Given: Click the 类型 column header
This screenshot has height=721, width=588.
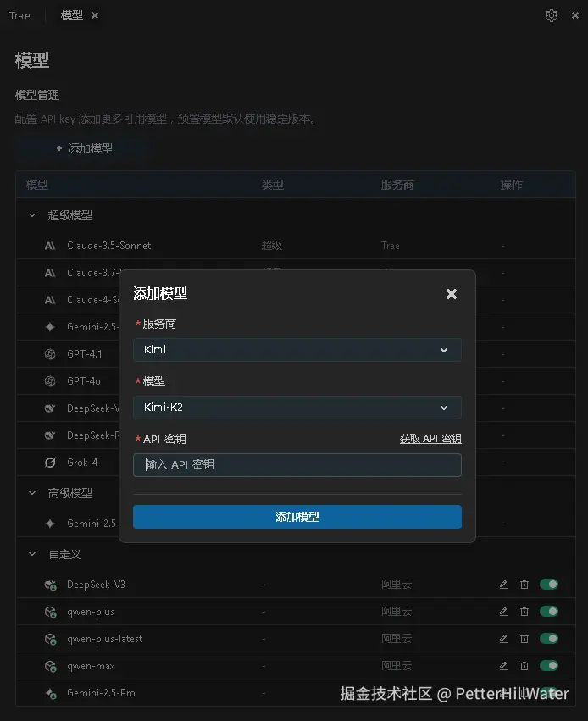Looking at the screenshot, I should point(273,185).
